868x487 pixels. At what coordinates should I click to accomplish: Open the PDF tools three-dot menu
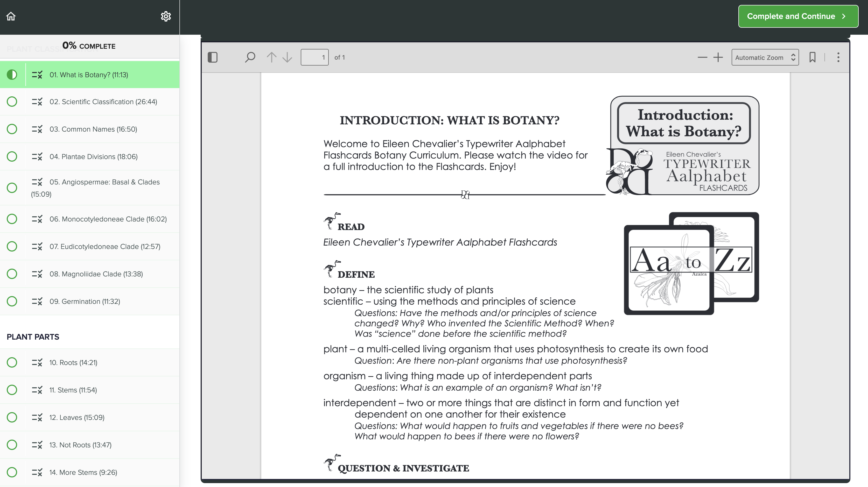point(838,57)
